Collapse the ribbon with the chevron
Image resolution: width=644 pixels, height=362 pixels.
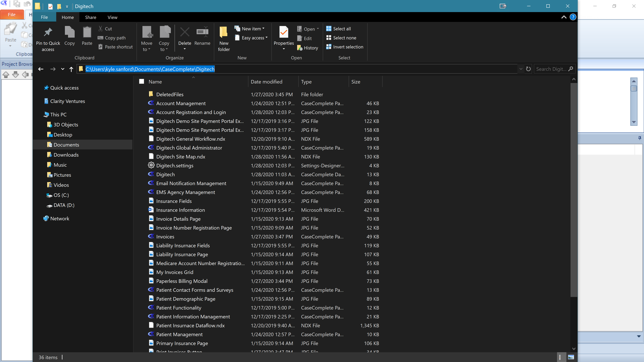pos(564,17)
